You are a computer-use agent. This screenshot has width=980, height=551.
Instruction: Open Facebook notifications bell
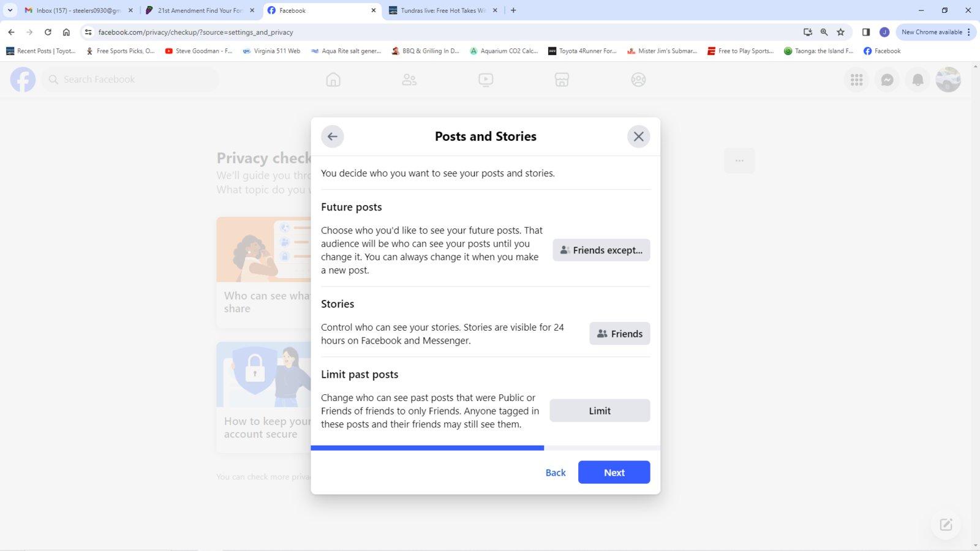pyautogui.click(x=918, y=80)
